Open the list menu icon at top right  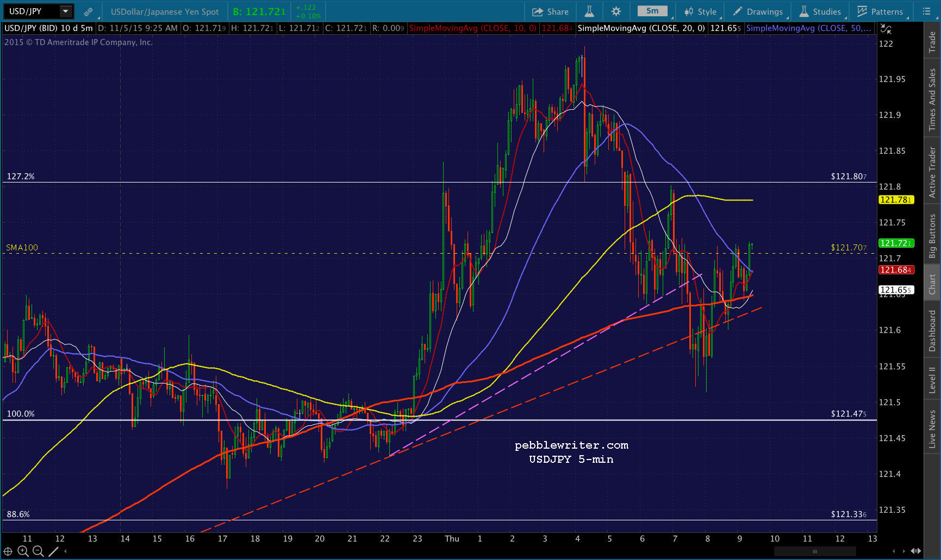pos(927,11)
